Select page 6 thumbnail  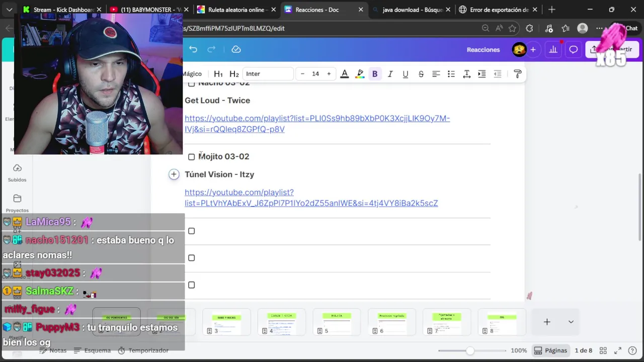392,322
